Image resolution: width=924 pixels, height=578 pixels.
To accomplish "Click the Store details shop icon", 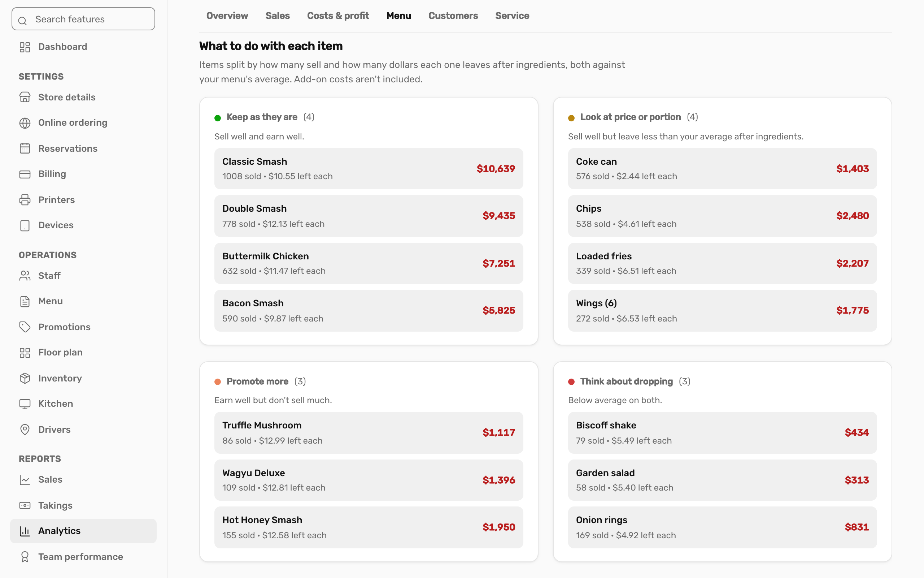I will [25, 97].
